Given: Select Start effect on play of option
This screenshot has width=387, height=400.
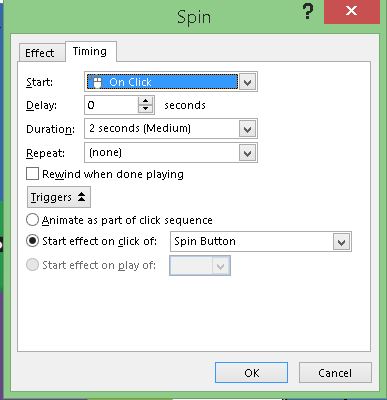Looking at the screenshot, I should click(x=32, y=265).
